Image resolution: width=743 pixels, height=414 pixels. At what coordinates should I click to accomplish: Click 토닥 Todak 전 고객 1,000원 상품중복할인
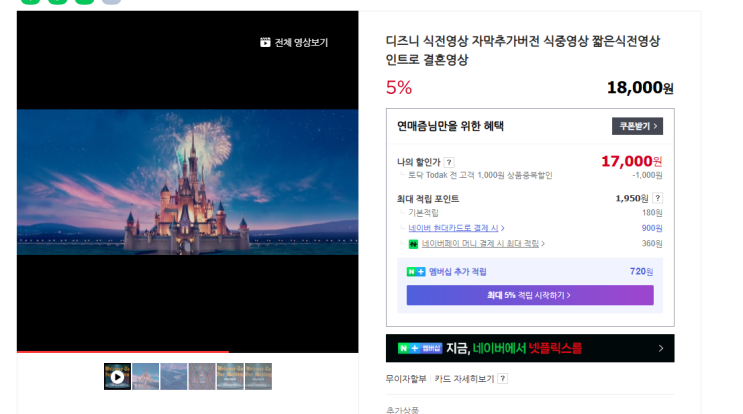coord(480,175)
